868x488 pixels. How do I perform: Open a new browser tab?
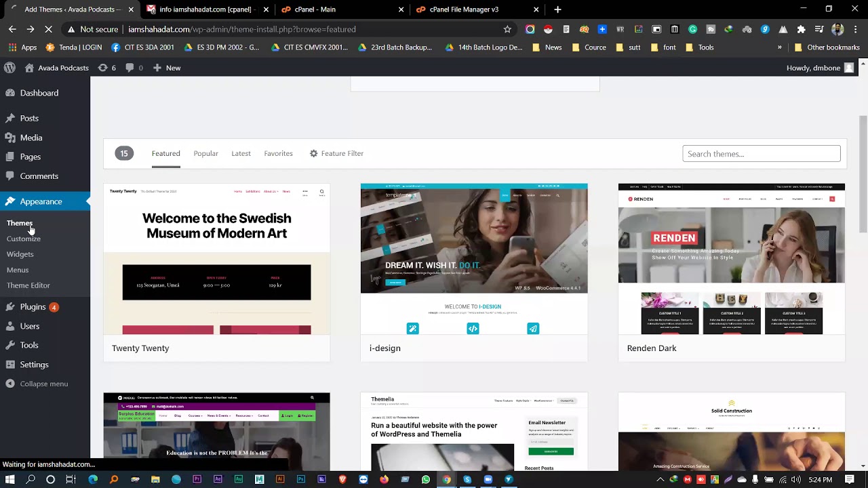557,9
